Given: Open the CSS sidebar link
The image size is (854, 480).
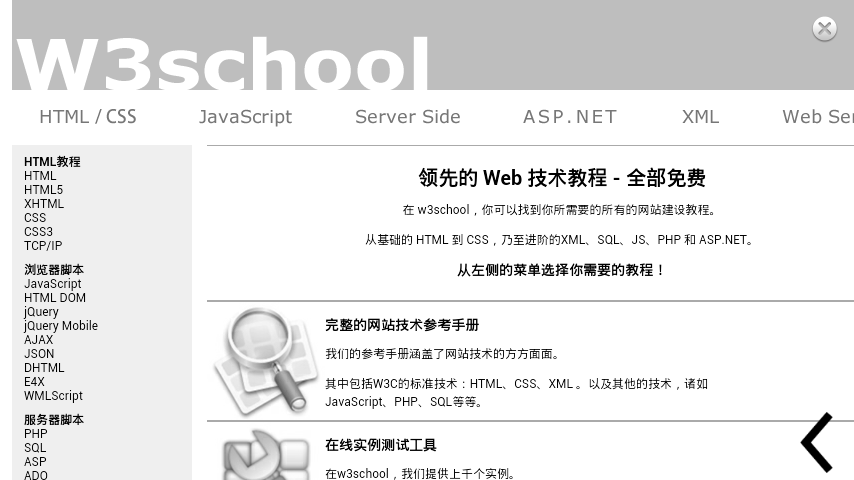Looking at the screenshot, I should [x=35, y=218].
